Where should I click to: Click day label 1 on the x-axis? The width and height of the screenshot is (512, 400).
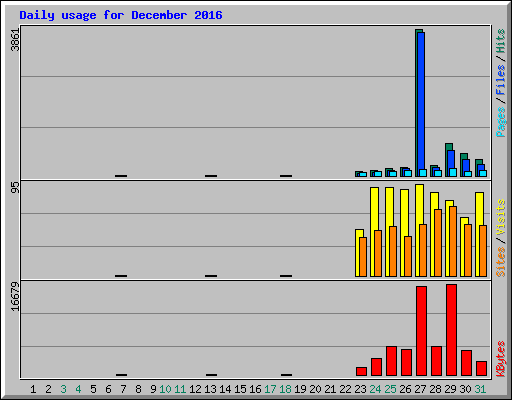[x=33, y=389]
